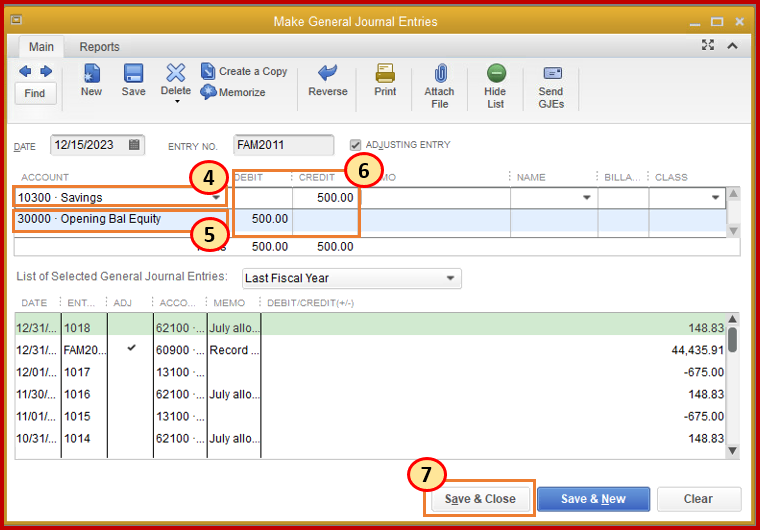Click the CLASS column header
Image resolution: width=760 pixels, height=530 pixels.
pos(671,177)
